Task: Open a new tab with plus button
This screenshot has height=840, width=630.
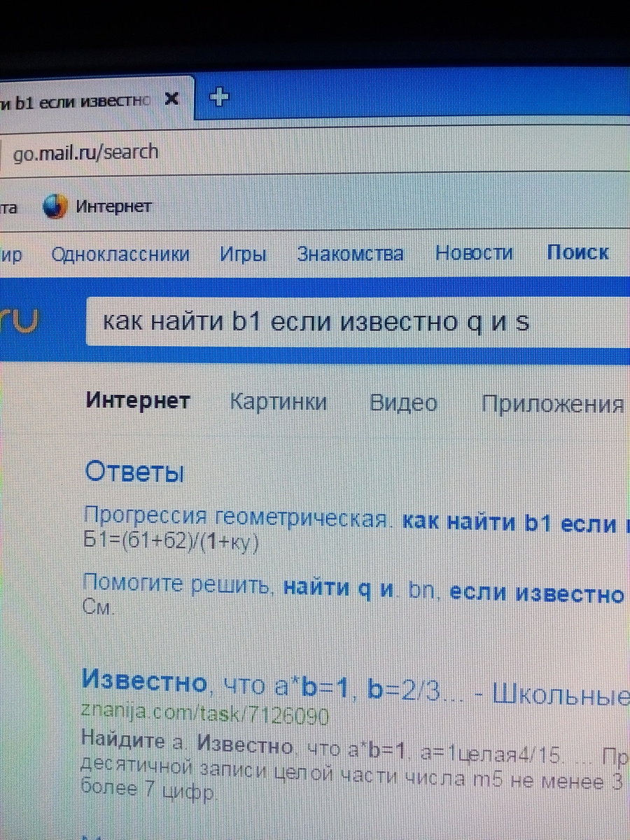Action: 220,97
